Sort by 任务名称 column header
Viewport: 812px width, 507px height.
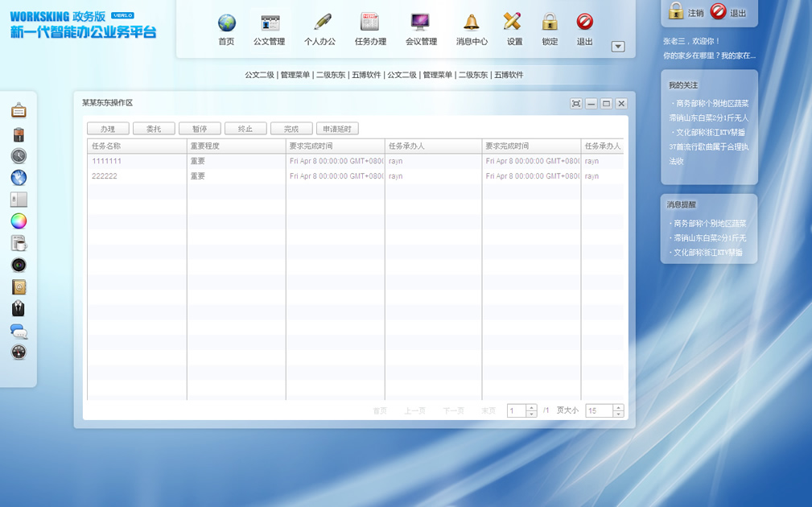click(137, 146)
